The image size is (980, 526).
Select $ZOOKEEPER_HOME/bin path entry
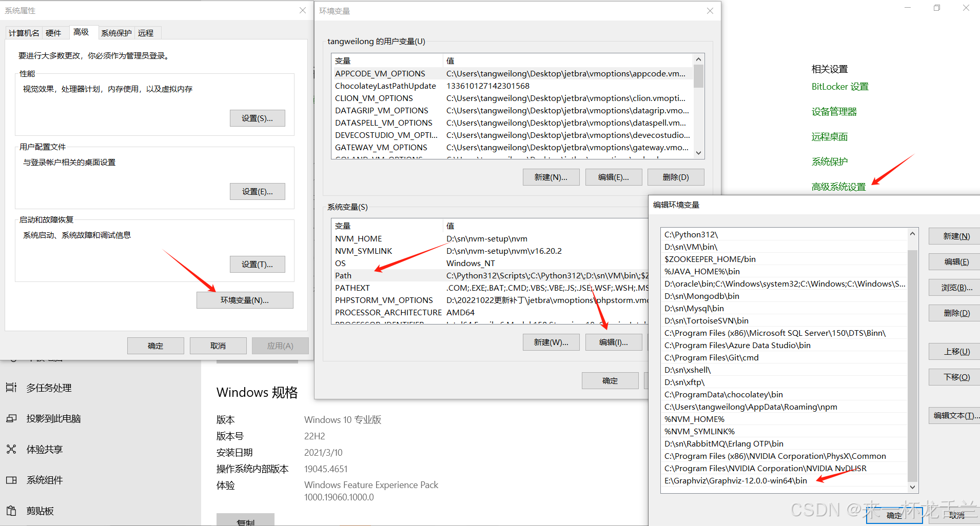[x=785, y=259]
